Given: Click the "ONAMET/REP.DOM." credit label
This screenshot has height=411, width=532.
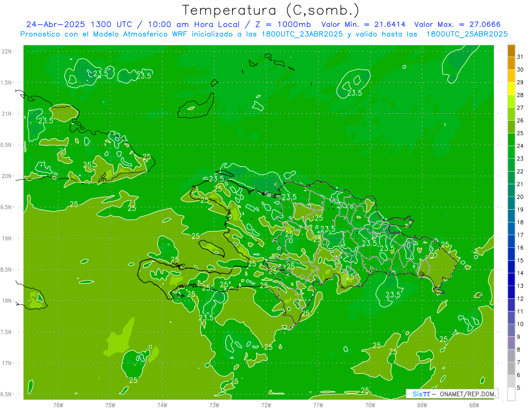Looking at the screenshot, I should [468, 394].
